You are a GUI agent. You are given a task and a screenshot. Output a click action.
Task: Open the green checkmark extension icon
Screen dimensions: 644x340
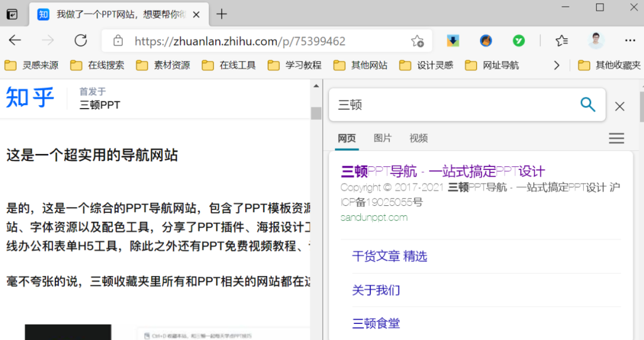[519, 40]
